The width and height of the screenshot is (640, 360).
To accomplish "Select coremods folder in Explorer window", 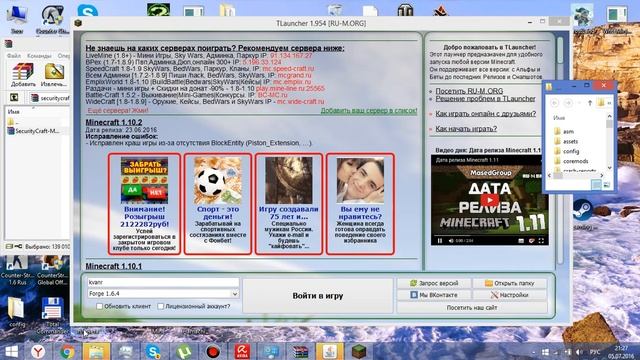I will point(571,161).
